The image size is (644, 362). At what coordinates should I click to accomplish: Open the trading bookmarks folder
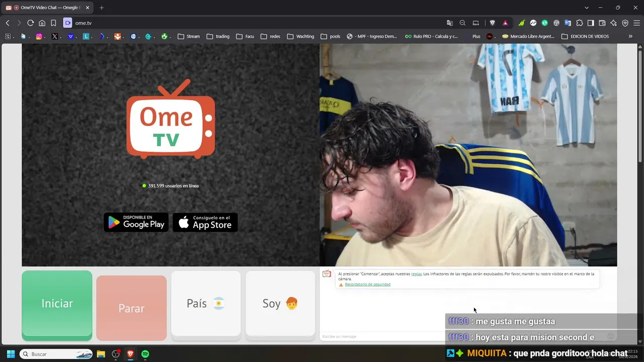pyautogui.click(x=218, y=36)
